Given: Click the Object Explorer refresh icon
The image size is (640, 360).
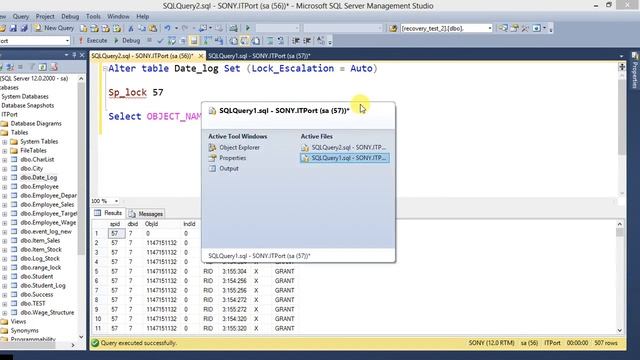Looking at the screenshot, I should coord(43,67).
